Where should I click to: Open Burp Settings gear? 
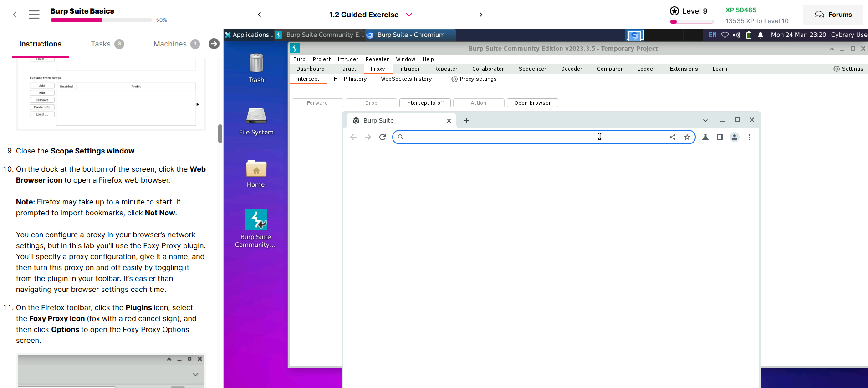pos(848,69)
